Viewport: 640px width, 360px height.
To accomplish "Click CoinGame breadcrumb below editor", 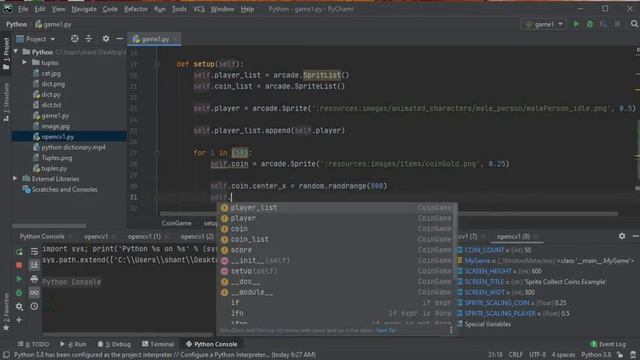I will pyautogui.click(x=176, y=223).
